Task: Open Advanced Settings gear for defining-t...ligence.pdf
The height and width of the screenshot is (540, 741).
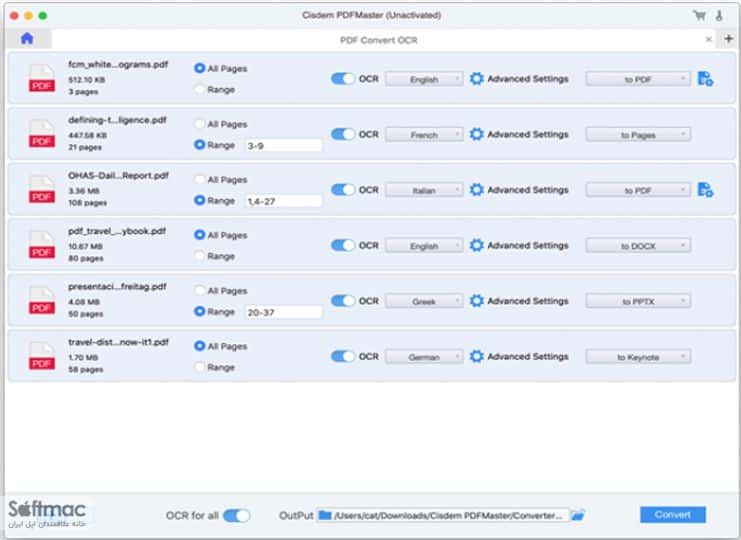Action: (476, 134)
